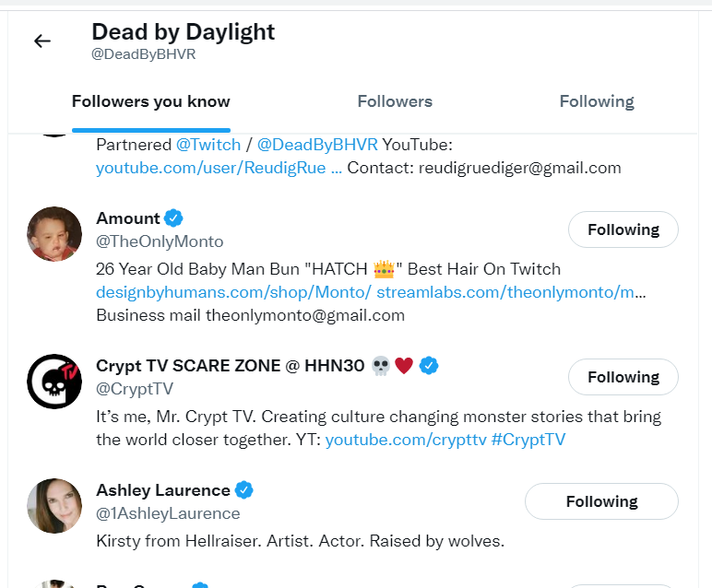Viewport: 712px width, 588px height.
Task: Unfollow Ashley Laurence via Following button
Action: [601, 501]
